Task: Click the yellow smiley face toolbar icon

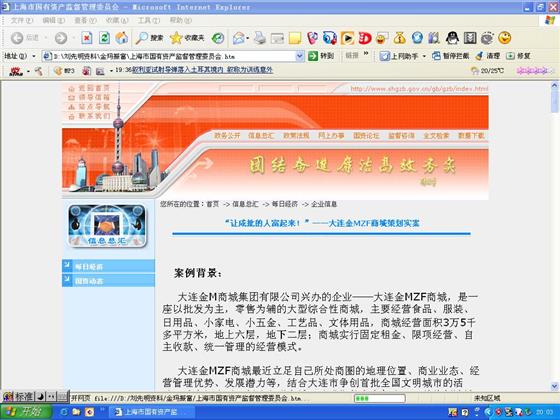Action: point(505,38)
